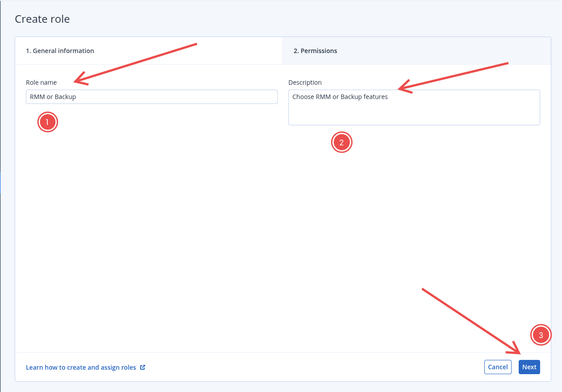Select the Choose RMM or Backup features text

coord(340,97)
